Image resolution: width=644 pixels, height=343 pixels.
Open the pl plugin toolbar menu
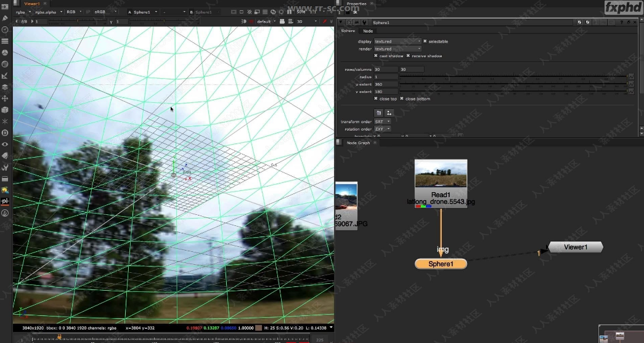pos(5,201)
